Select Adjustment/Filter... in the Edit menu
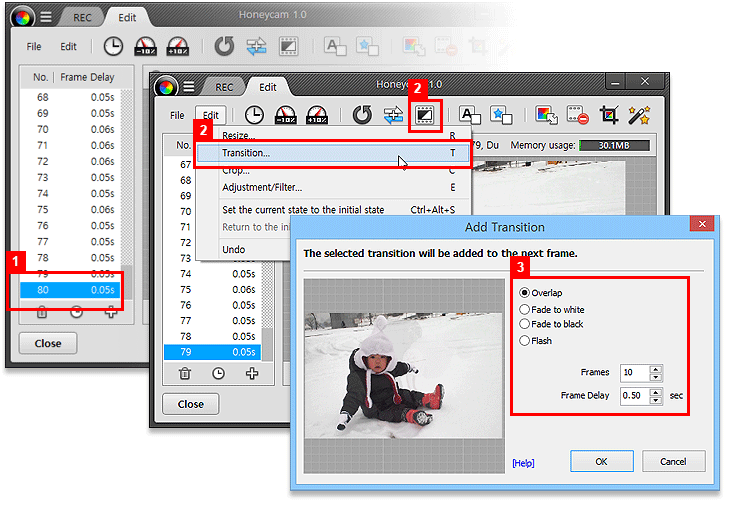 [x=262, y=187]
